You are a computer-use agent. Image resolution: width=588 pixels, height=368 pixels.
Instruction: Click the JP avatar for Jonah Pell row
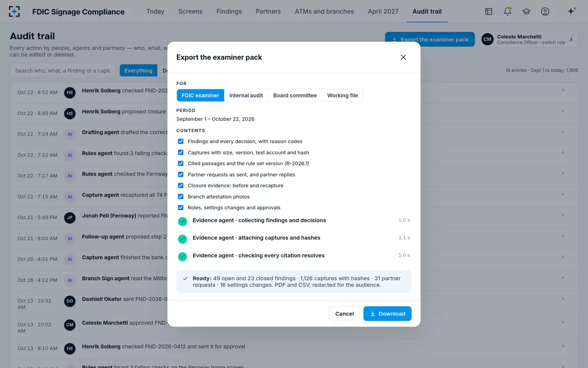tap(70, 218)
